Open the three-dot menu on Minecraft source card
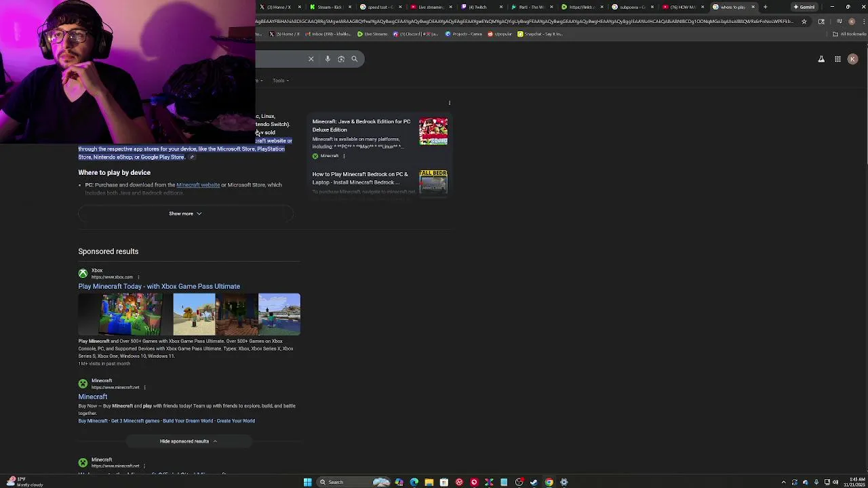The width and height of the screenshot is (868, 488). click(344, 157)
